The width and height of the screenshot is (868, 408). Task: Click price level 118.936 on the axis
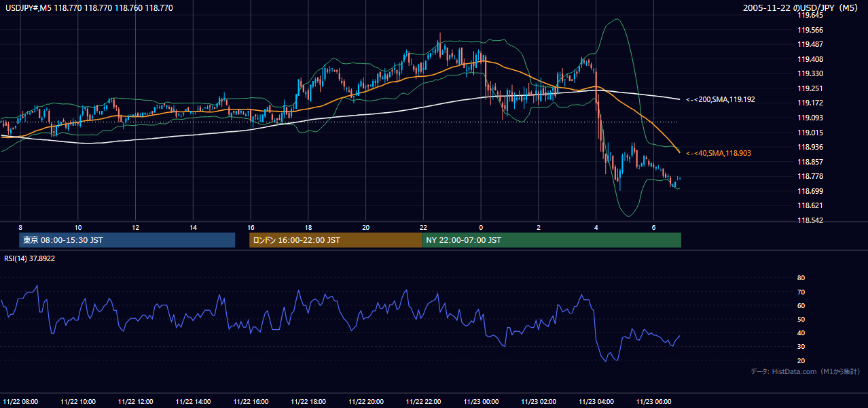[811, 147]
